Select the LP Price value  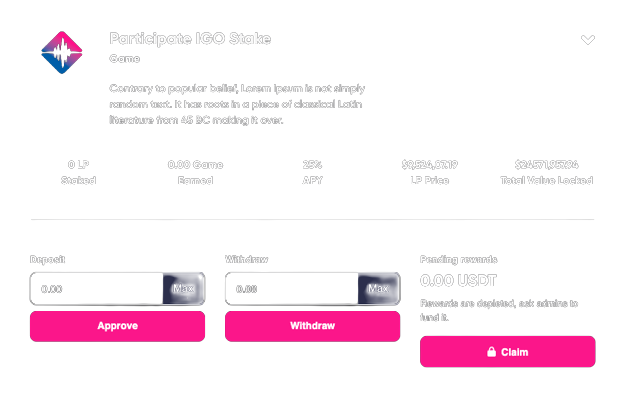point(429,165)
